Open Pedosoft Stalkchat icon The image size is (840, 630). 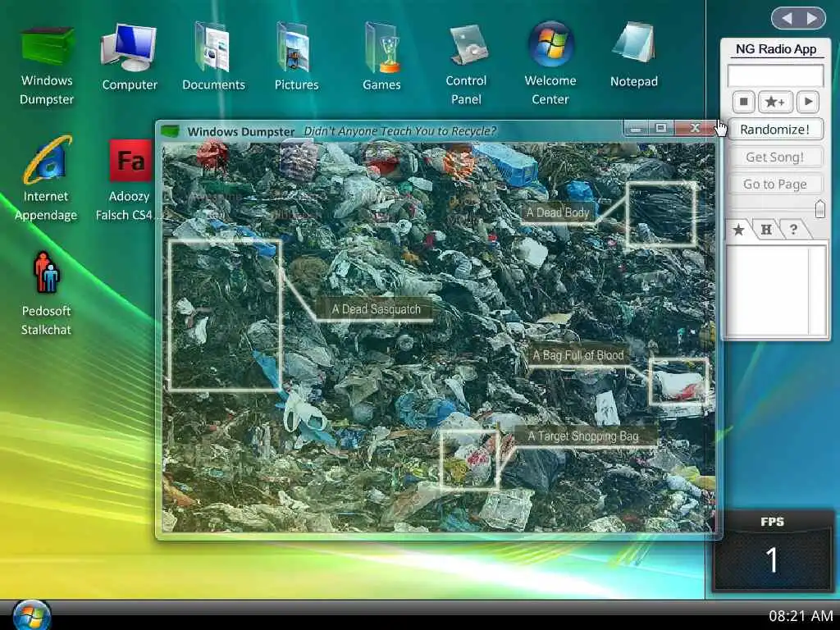click(46, 294)
